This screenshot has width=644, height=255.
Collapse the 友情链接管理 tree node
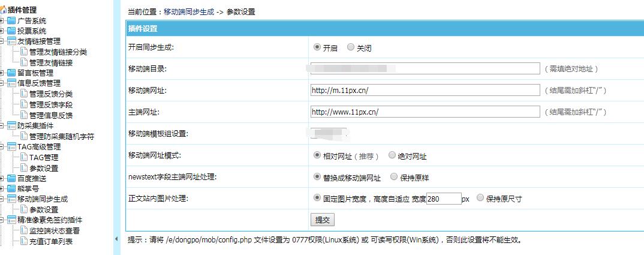click(2, 41)
